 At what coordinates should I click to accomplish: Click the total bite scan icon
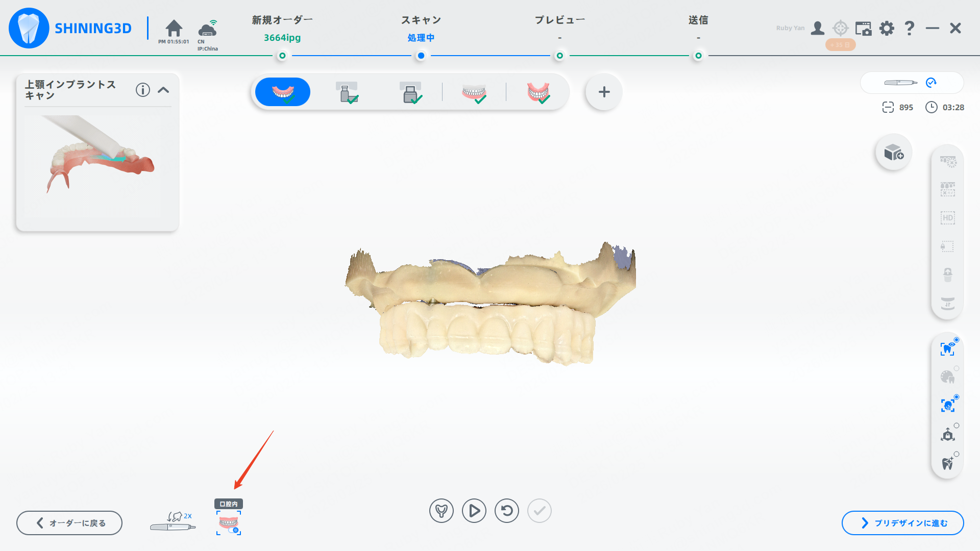(538, 92)
